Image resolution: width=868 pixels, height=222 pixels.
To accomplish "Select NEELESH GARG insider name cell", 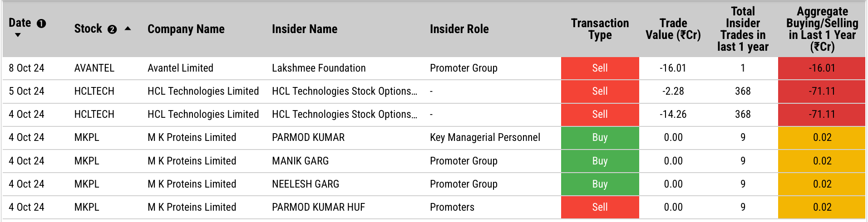I will click(x=306, y=184).
